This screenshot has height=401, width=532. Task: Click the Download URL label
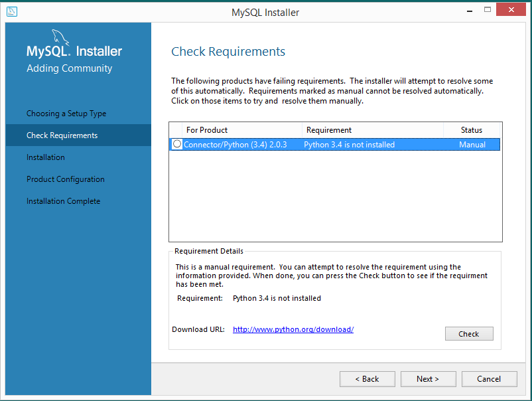coord(198,329)
